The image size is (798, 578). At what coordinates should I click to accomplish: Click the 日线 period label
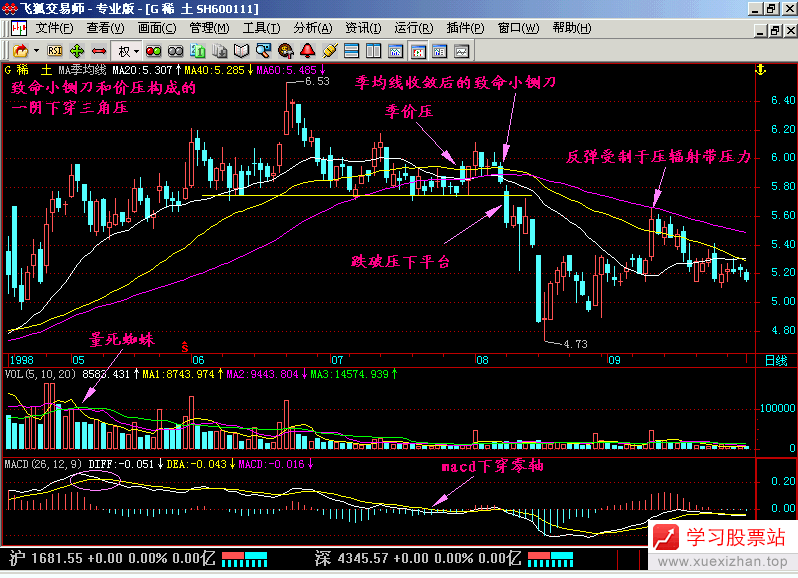[x=776, y=361]
